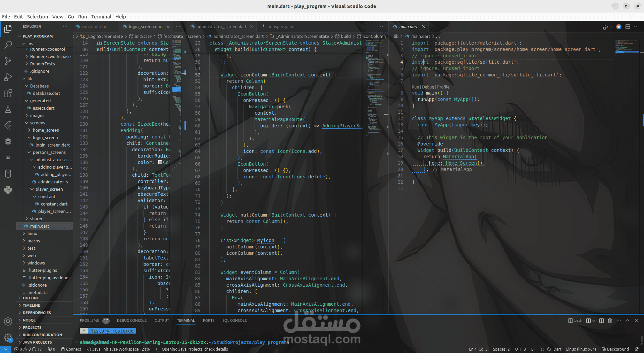Open the Selection menu
This screenshot has height=353, width=644.
click(x=38, y=17)
